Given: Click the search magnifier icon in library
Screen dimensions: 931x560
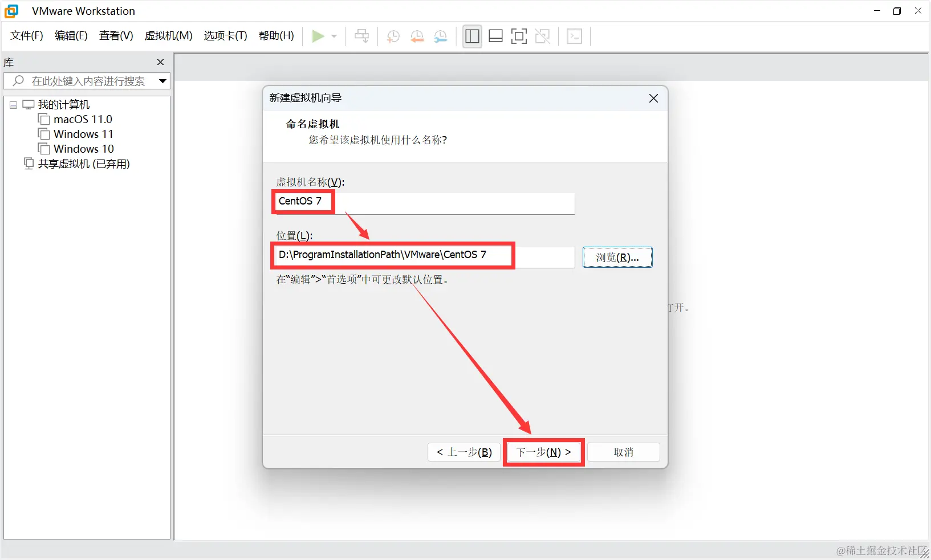Looking at the screenshot, I should (18, 81).
